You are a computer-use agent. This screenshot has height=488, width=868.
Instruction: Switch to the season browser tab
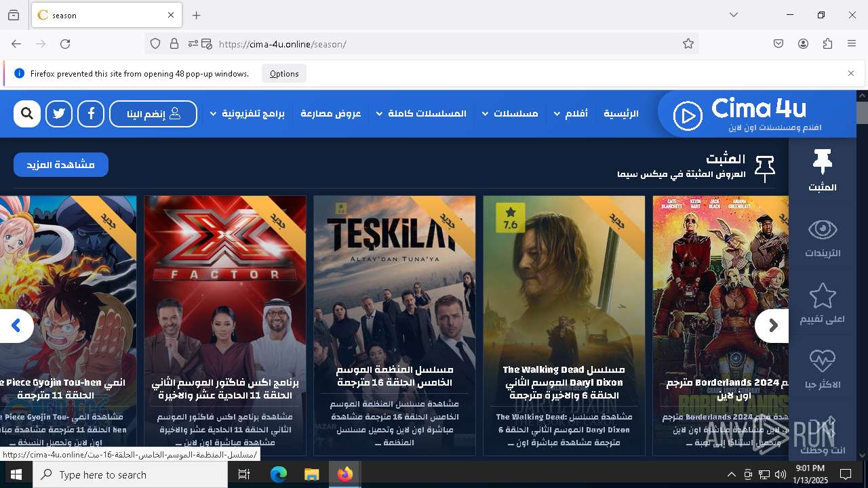(106, 15)
